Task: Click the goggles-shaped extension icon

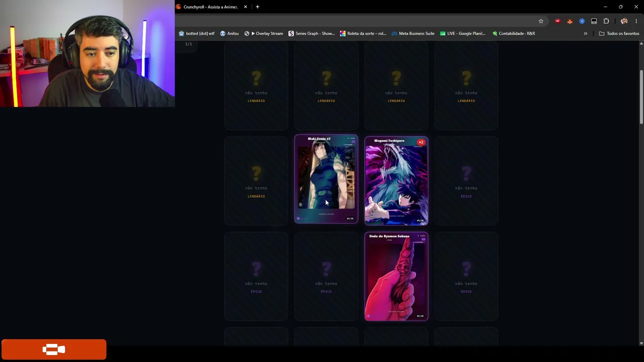Action: tap(594, 21)
